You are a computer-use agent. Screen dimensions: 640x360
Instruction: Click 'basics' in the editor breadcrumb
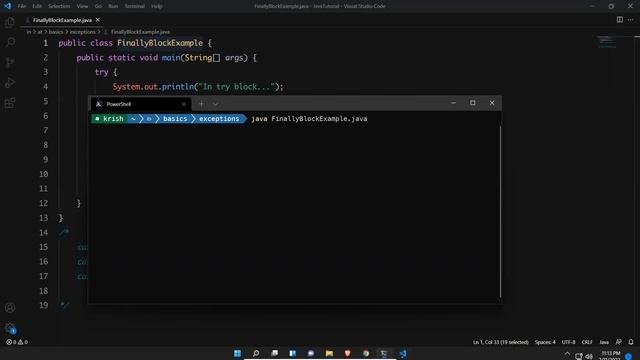tap(56, 32)
